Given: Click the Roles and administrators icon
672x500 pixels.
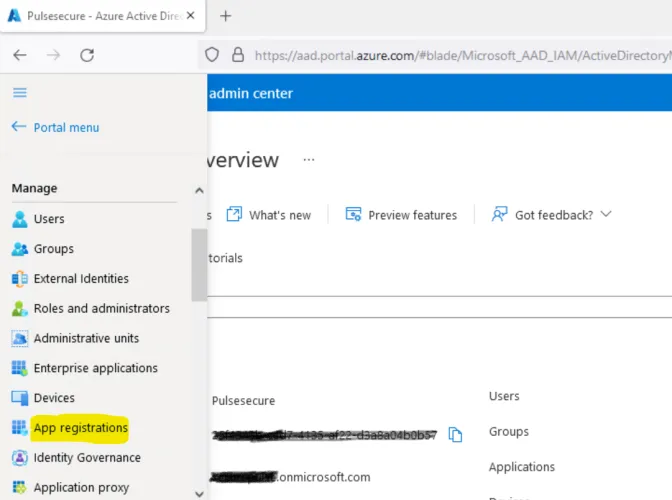Looking at the screenshot, I should 19,308.
